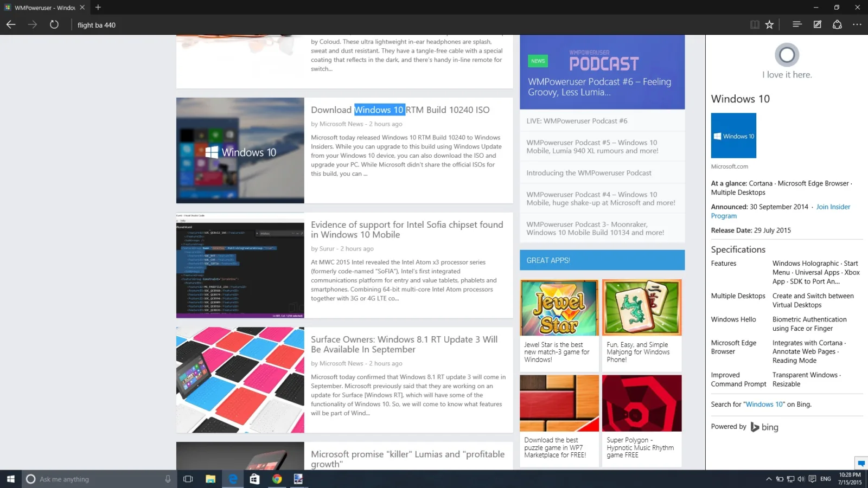Make a Web Note with pen icon
The width and height of the screenshot is (868, 488).
coord(818,24)
